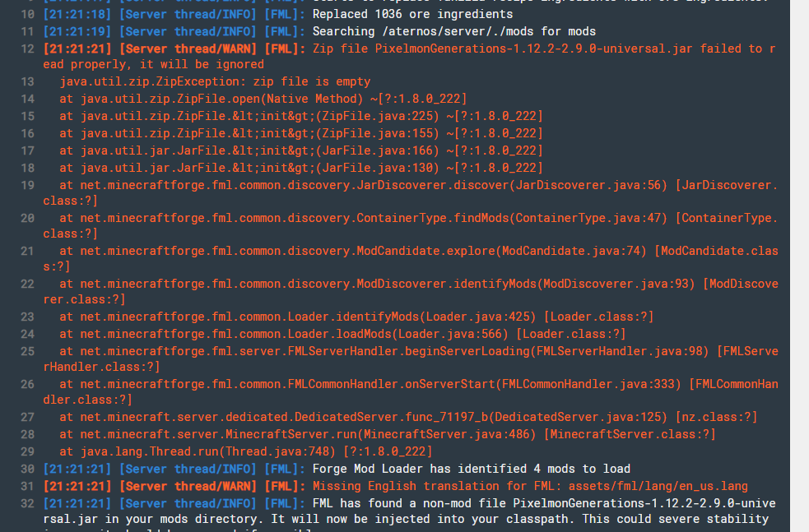
Task: Click text 'Replaced 1036 ore ingredients'
Action: click(413, 15)
